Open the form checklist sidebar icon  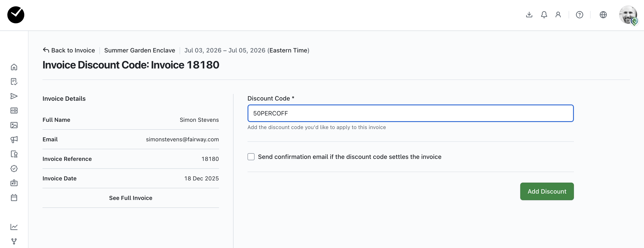14,82
